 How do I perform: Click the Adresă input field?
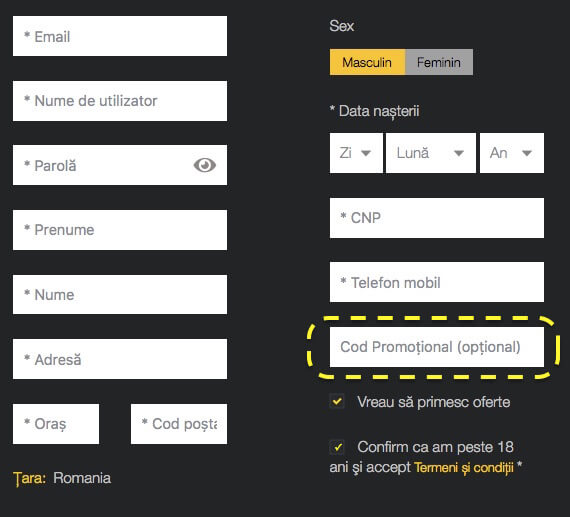120,359
